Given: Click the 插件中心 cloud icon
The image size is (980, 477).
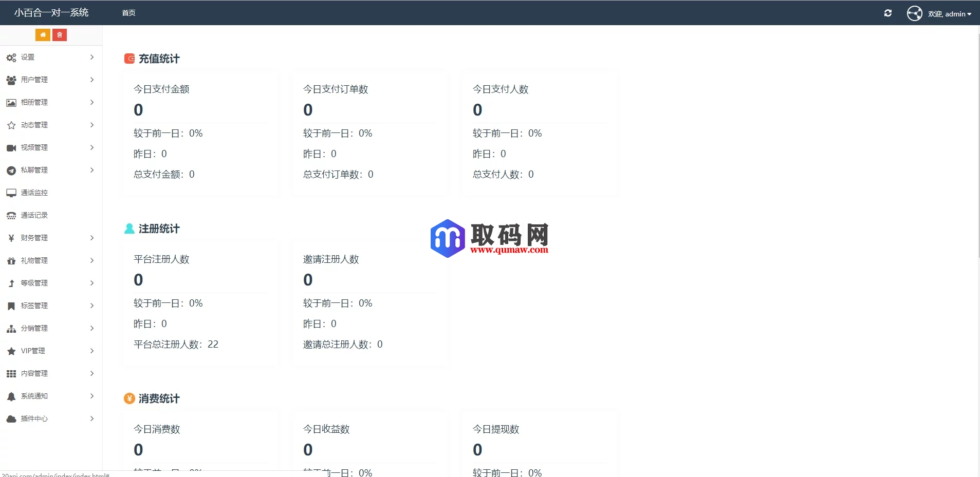Looking at the screenshot, I should pos(11,418).
